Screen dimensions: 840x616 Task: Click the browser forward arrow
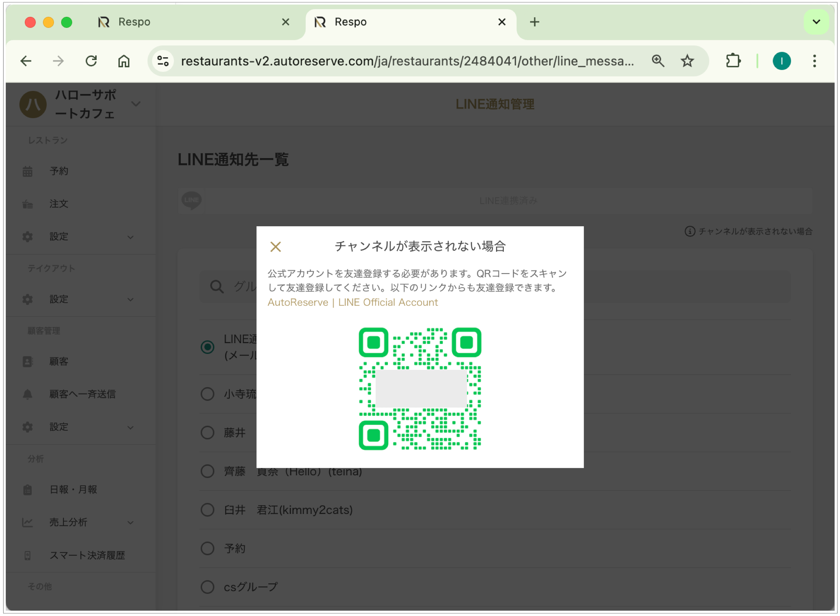(58, 61)
